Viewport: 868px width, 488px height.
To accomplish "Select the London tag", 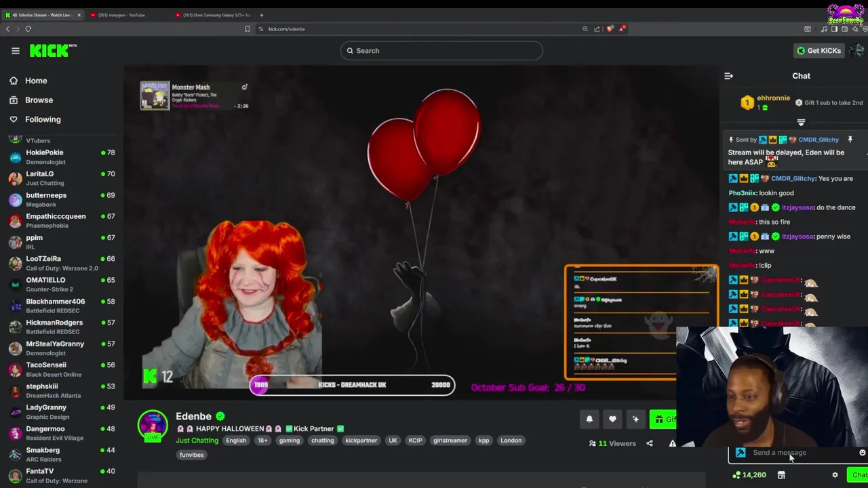I will pyautogui.click(x=511, y=441).
